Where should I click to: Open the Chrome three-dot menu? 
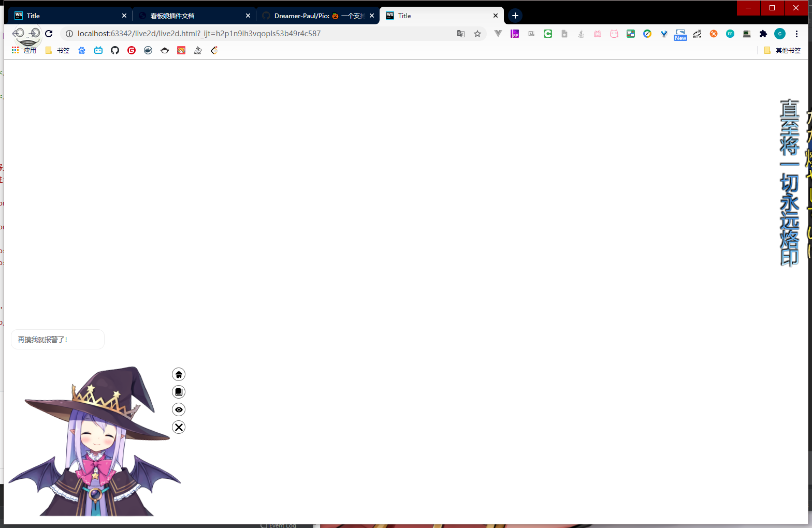point(796,34)
